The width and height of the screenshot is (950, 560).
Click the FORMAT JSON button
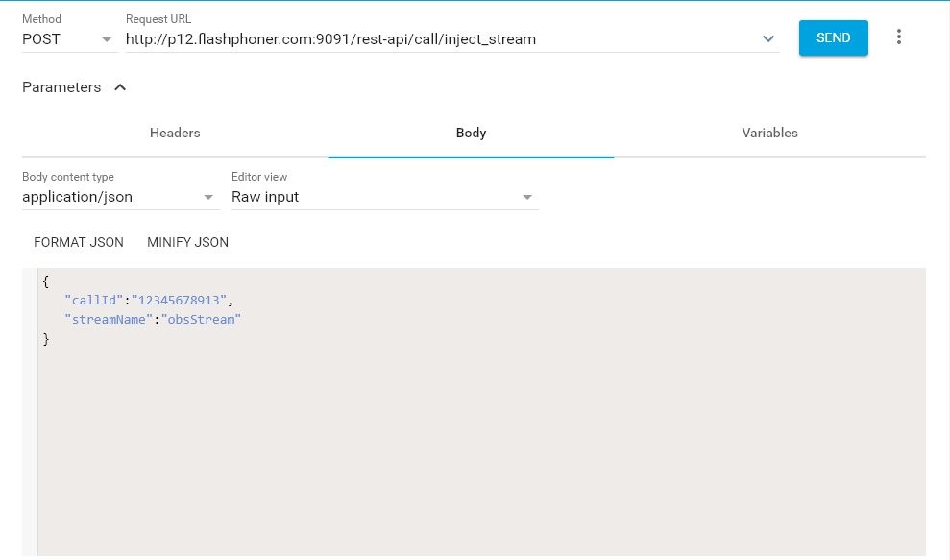coord(79,242)
